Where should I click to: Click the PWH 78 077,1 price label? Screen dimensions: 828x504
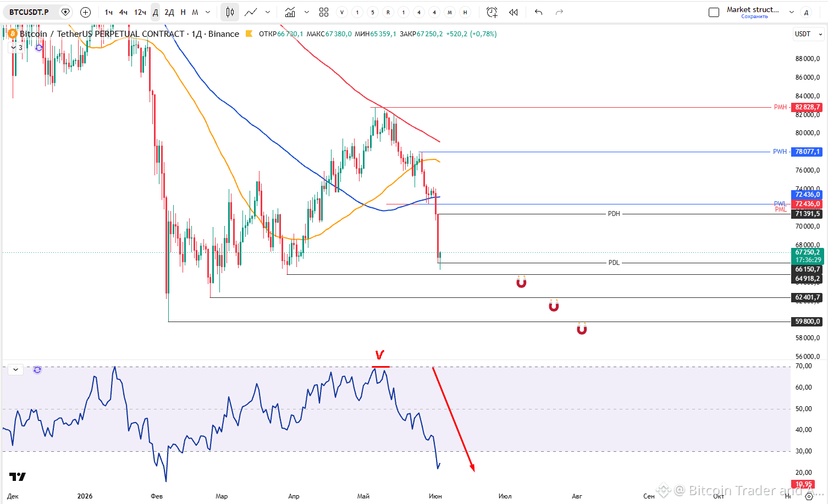(x=807, y=152)
